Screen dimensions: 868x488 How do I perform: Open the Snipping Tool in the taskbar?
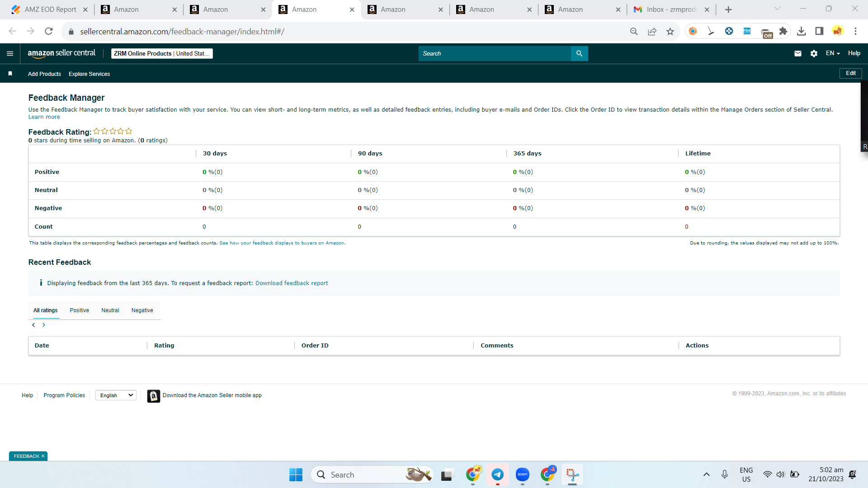point(572,475)
